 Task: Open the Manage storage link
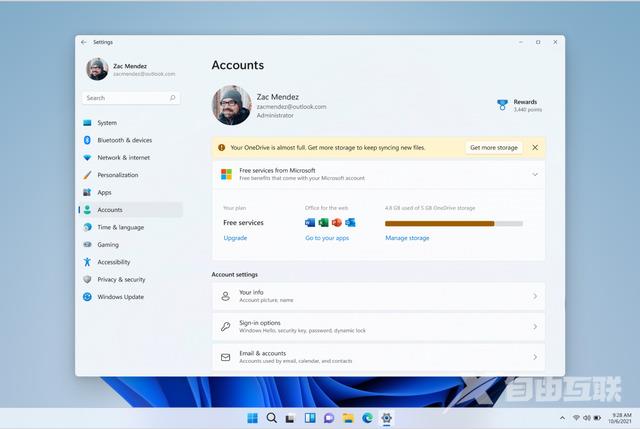point(407,238)
